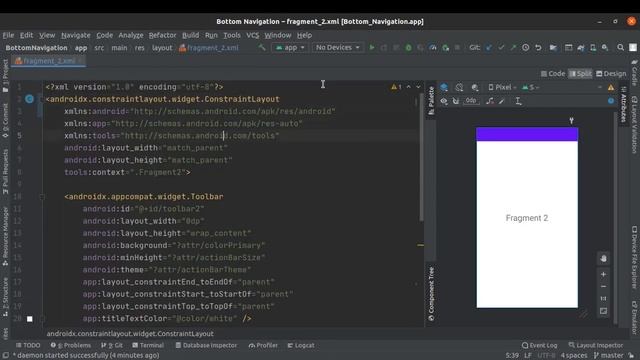The image size is (640, 360).
Task: Click the Git update project arrow icon
Action: 489,48
